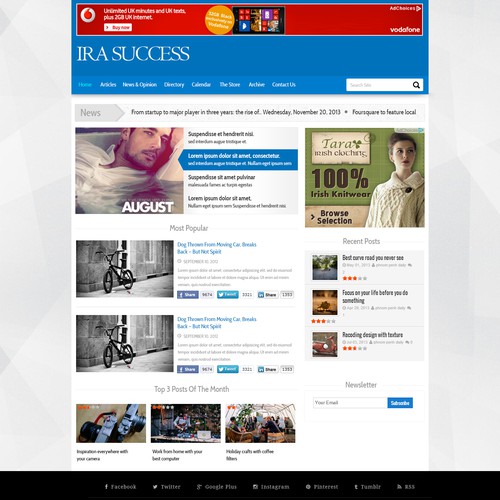500x500 pixels.
Task: Open Contact Us menu item
Action: 284,85
